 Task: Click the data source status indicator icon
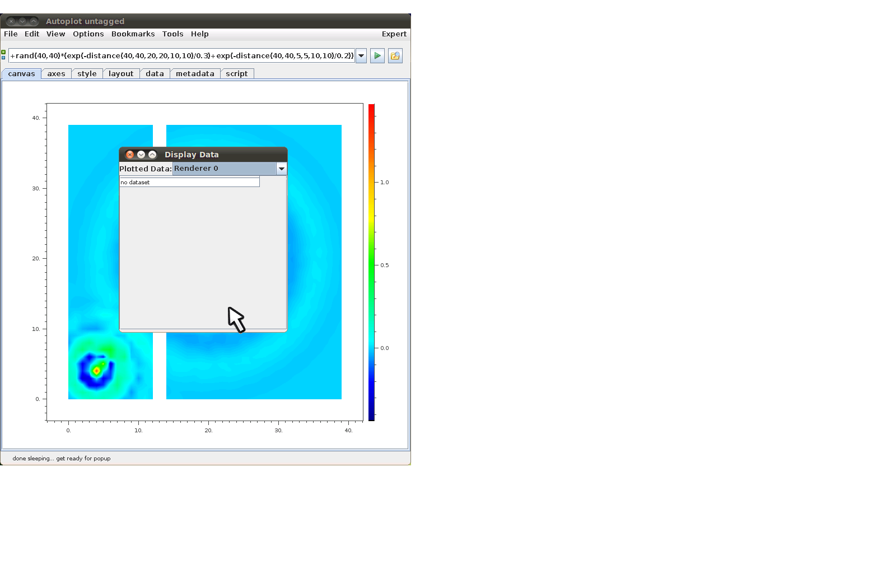click(x=3, y=55)
